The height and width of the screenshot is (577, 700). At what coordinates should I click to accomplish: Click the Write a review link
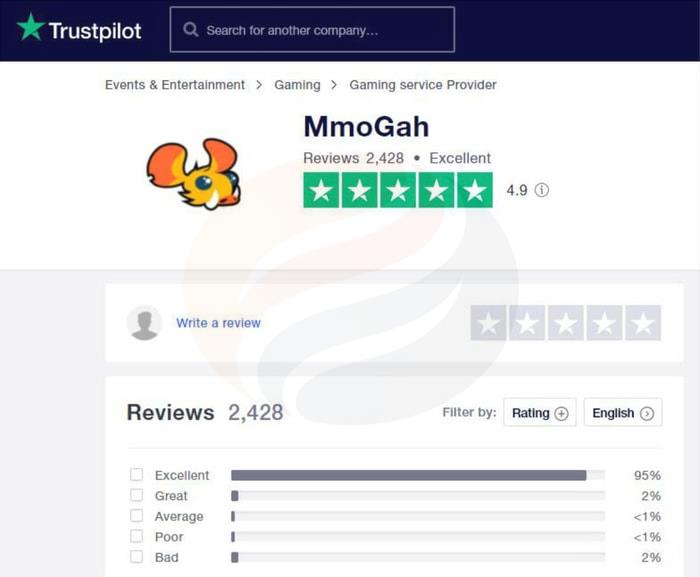pyautogui.click(x=218, y=323)
